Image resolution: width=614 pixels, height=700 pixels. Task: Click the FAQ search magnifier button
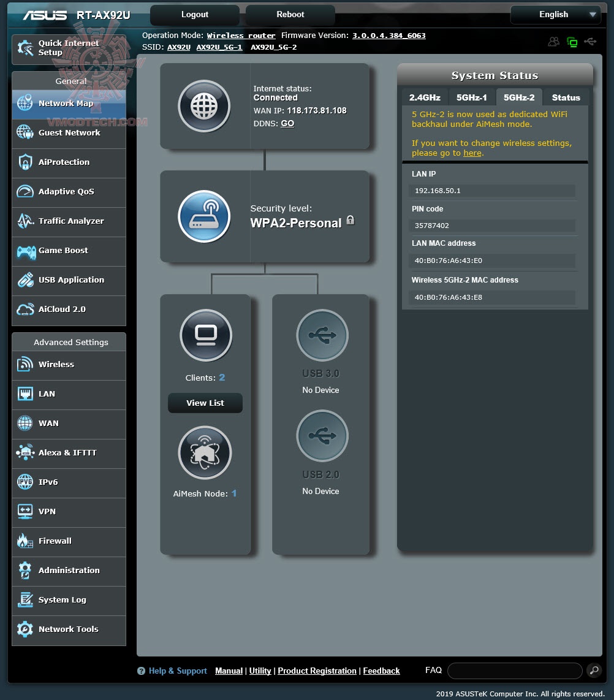594,671
